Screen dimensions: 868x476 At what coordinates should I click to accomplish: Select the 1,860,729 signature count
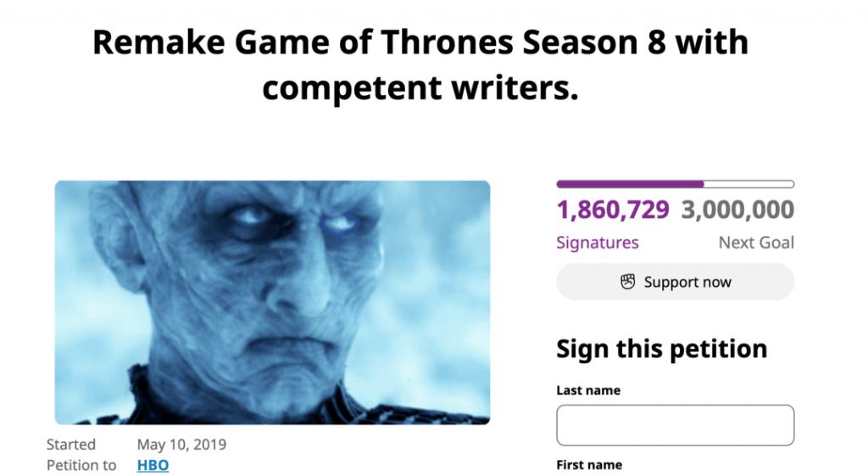(x=613, y=210)
